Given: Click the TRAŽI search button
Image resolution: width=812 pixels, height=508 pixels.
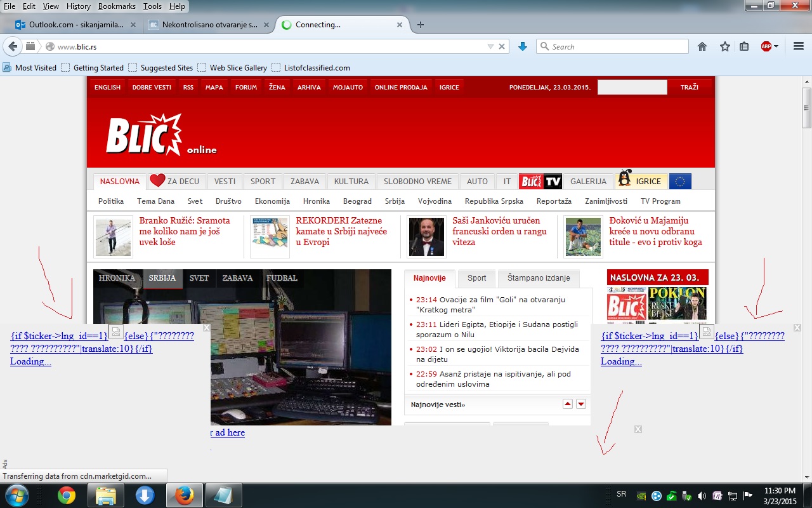Looking at the screenshot, I should [x=689, y=87].
